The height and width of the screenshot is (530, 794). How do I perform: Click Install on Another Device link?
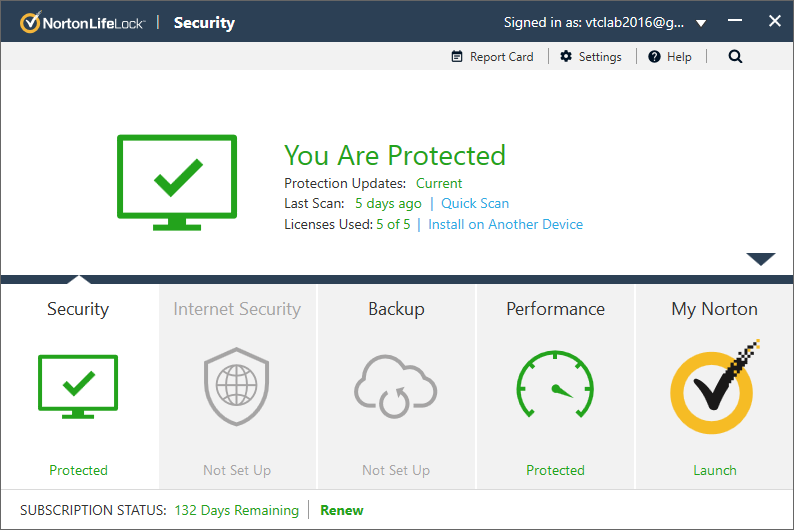[x=505, y=224]
